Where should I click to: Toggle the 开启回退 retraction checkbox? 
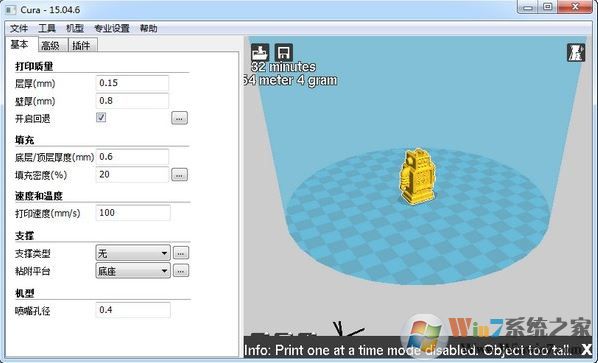[x=101, y=117]
